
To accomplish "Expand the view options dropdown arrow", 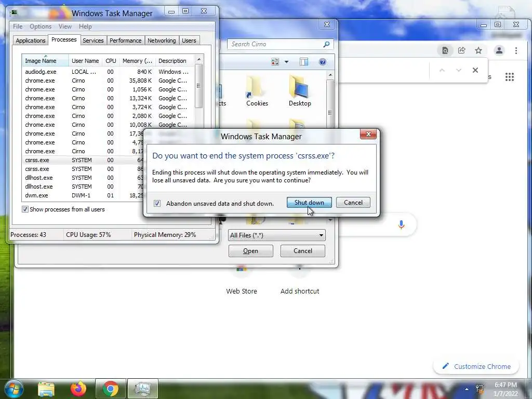I will coord(286,62).
